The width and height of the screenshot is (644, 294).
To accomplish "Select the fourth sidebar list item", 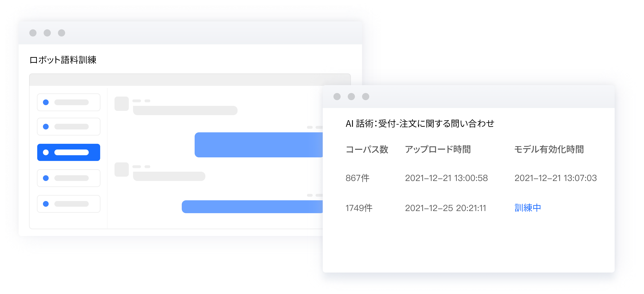I will point(69,178).
